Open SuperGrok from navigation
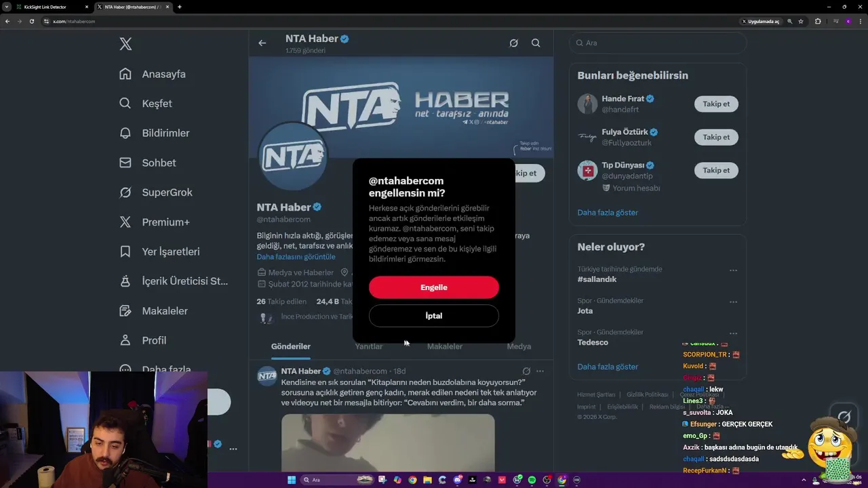This screenshot has width=868, height=488. [156, 192]
